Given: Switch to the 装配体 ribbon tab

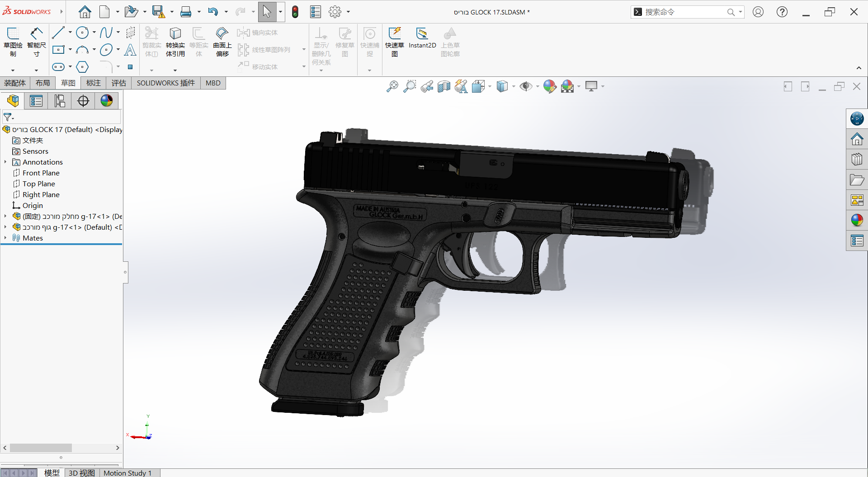Looking at the screenshot, I should [x=15, y=83].
